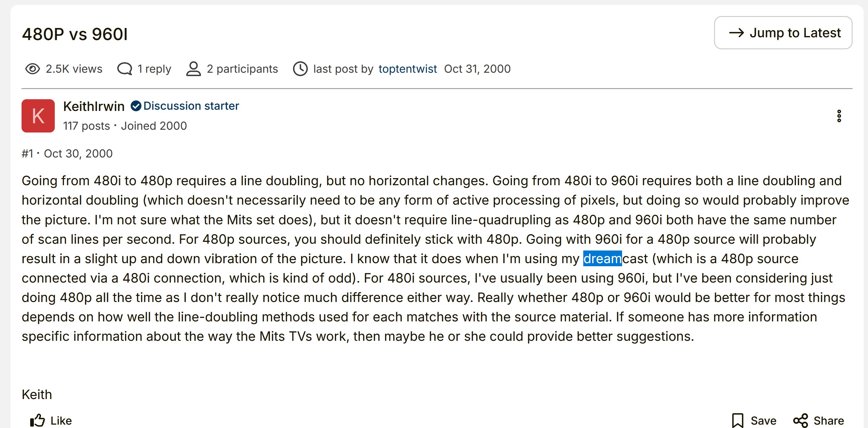Click the Share icon
This screenshot has width=868, height=428.
800,420
